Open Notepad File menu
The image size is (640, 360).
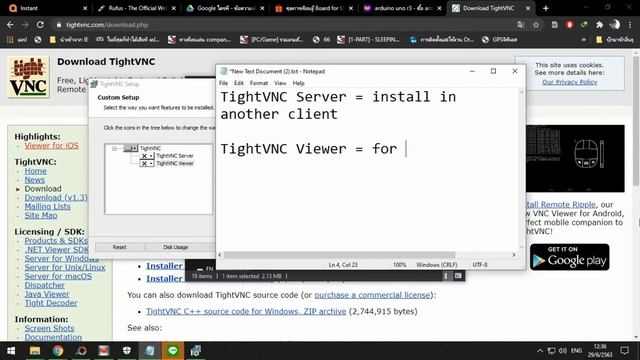tap(223, 83)
